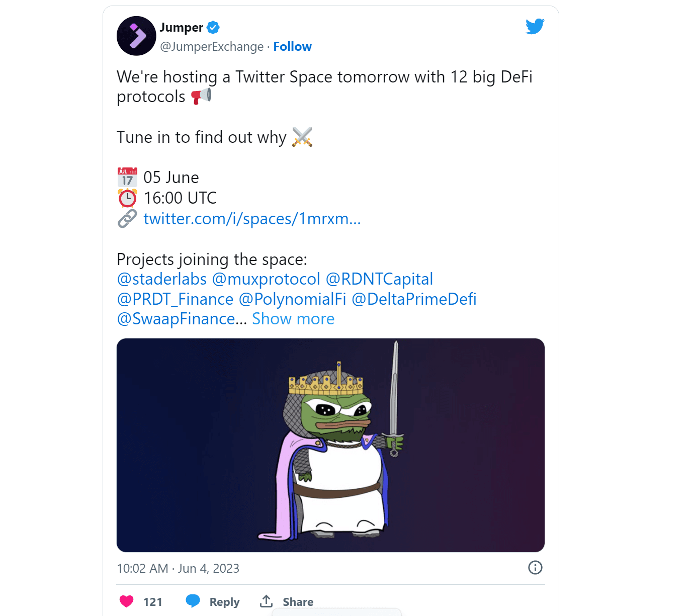Open the @PRDT_Finance mention

click(x=175, y=299)
